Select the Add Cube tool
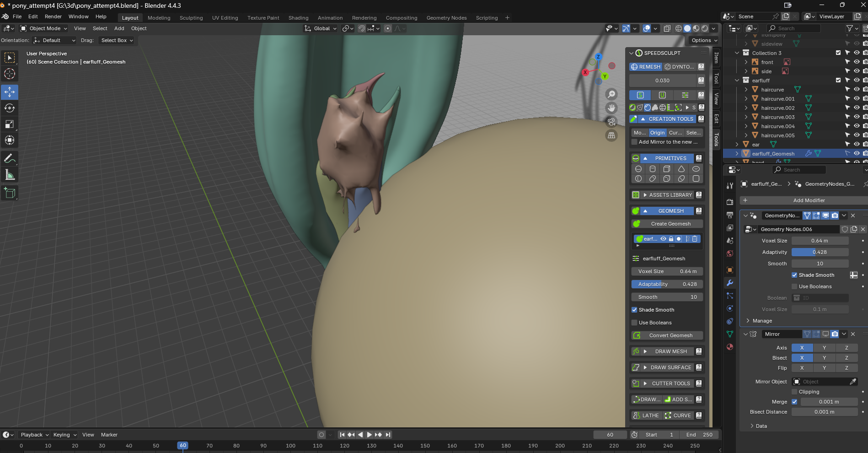Screen dimensions: 868x453 tap(10, 193)
